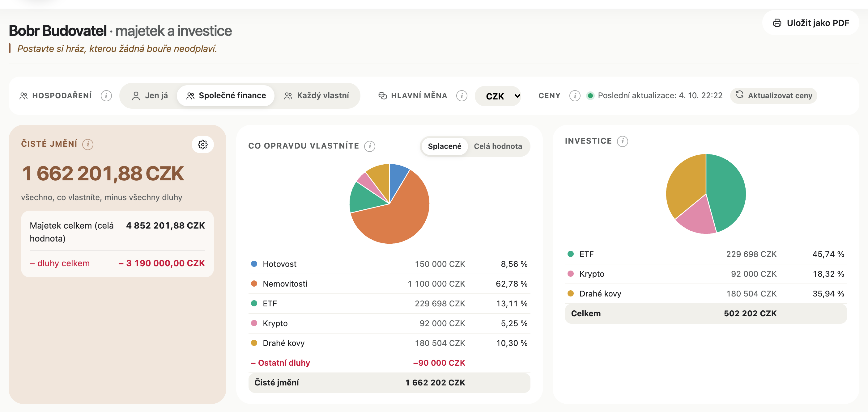Switch chart to Splacené view
The image size is (868, 412).
pyautogui.click(x=445, y=146)
